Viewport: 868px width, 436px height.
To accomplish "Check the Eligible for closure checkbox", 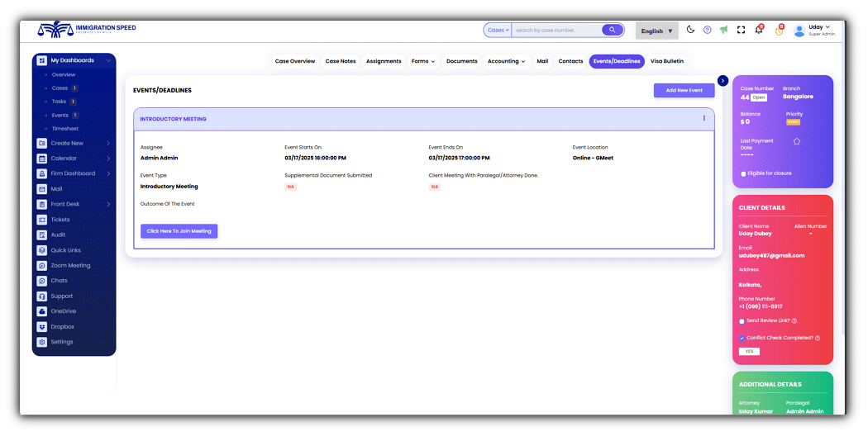I will [743, 173].
